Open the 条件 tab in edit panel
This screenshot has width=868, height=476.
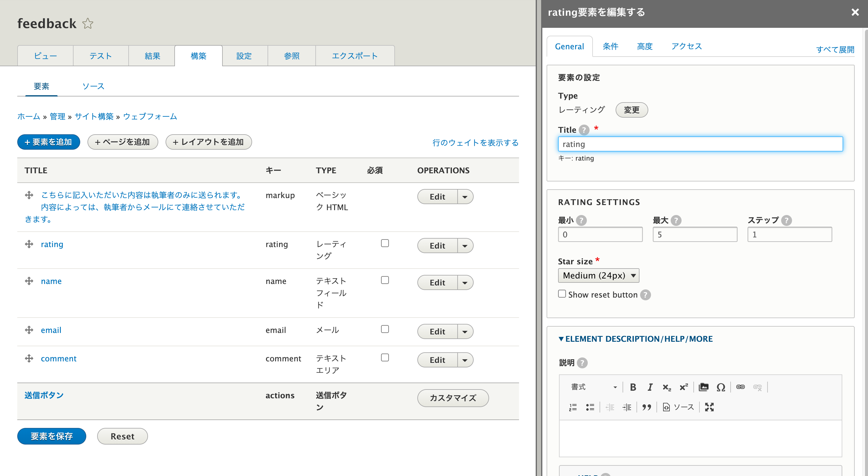click(x=610, y=47)
